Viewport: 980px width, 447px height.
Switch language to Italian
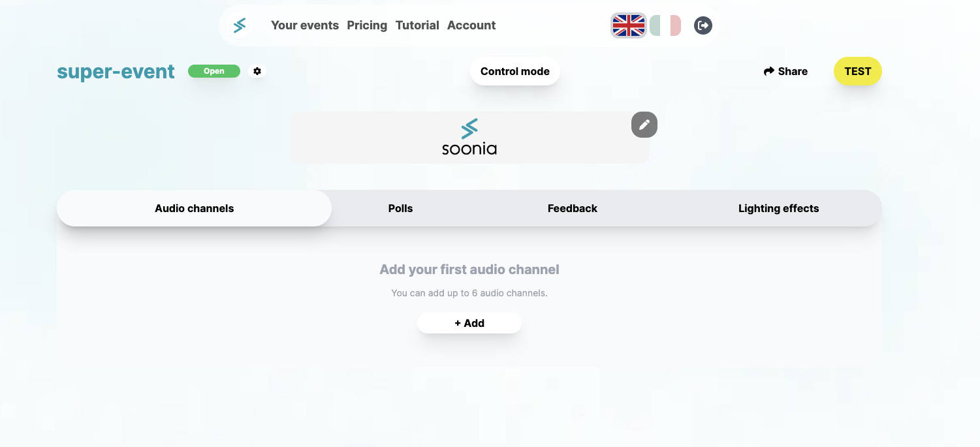pyautogui.click(x=664, y=25)
